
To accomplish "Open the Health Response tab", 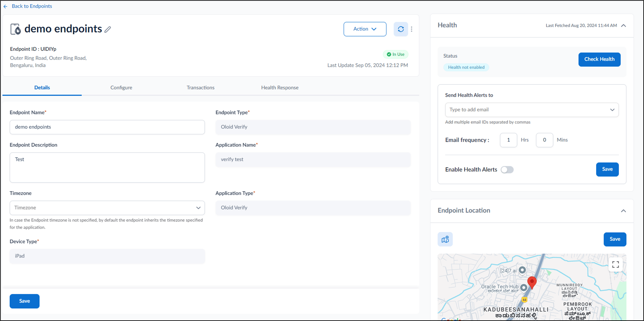I will pyautogui.click(x=280, y=88).
